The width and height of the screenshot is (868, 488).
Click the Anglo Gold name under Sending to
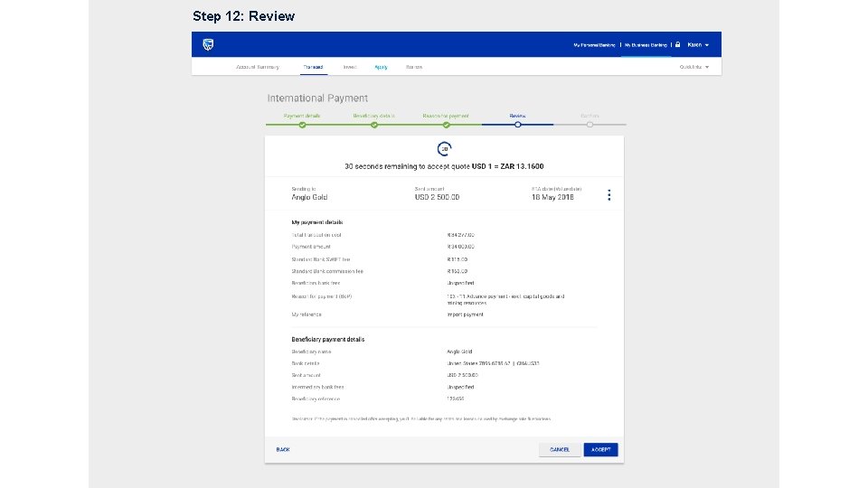pyautogui.click(x=309, y=198)
